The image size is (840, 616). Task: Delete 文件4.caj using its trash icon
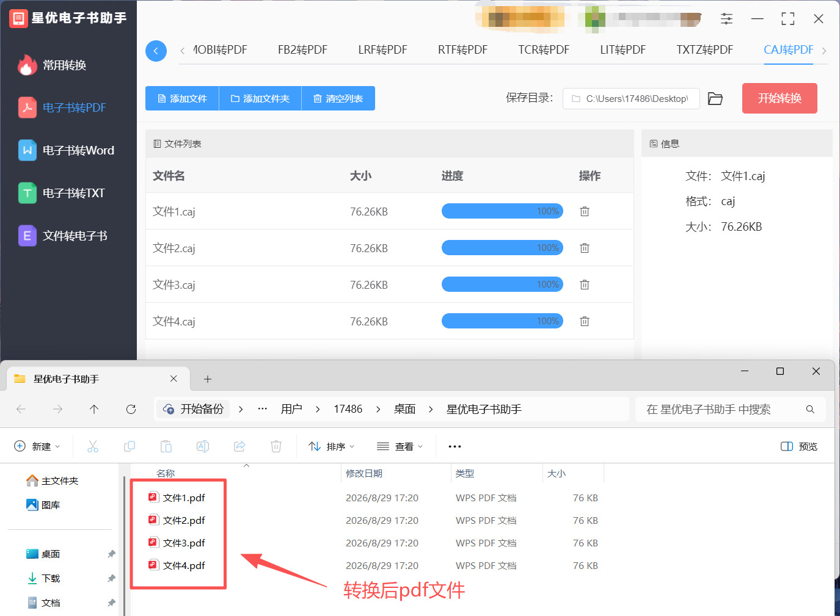pos(585,321)
